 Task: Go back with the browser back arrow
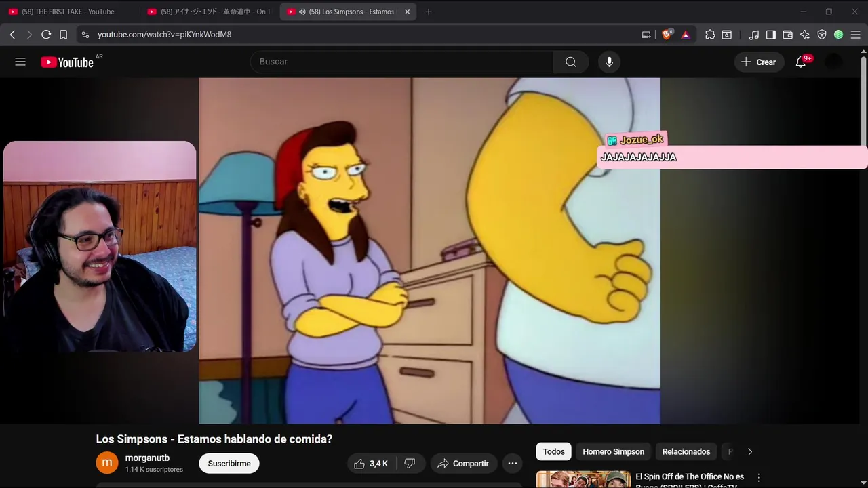tap(12, 34)
